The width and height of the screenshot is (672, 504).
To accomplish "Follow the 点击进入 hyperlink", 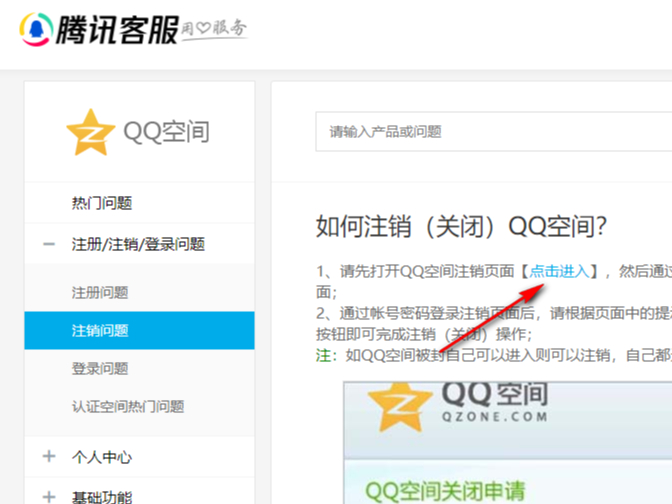I will 559,271.
